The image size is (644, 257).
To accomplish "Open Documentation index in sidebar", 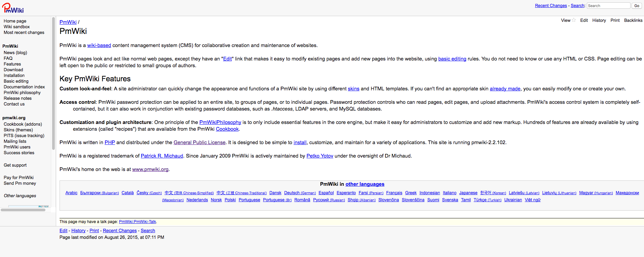I will coord(24,87).
